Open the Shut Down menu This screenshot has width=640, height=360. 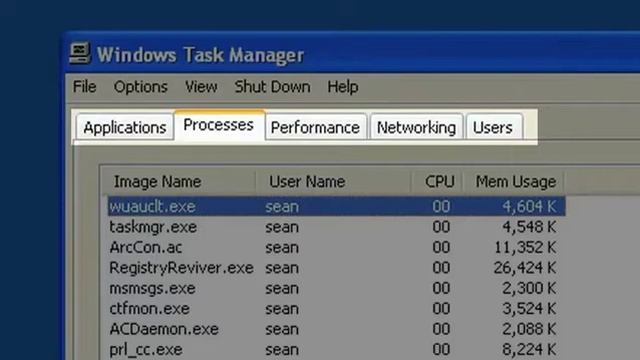point(272,87)
